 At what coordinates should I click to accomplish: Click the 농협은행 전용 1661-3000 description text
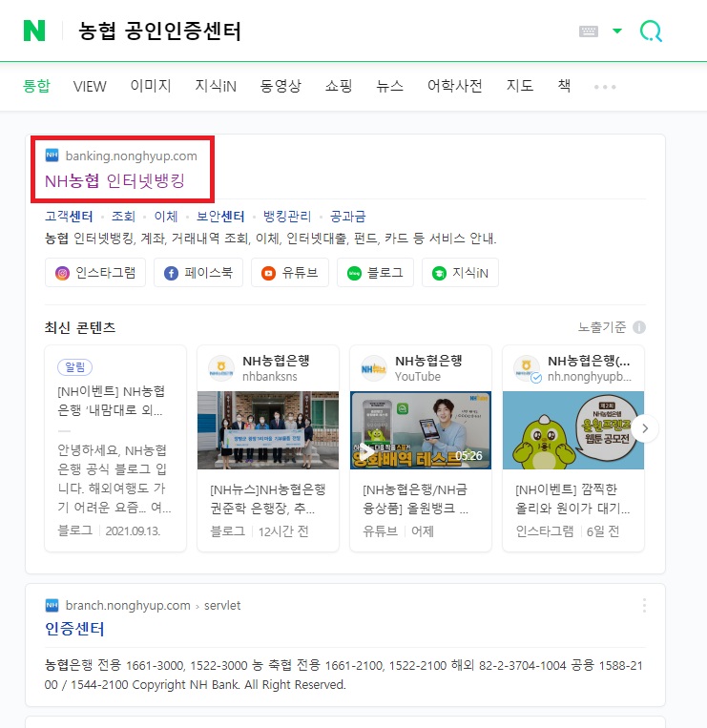[x=344, y=676]
